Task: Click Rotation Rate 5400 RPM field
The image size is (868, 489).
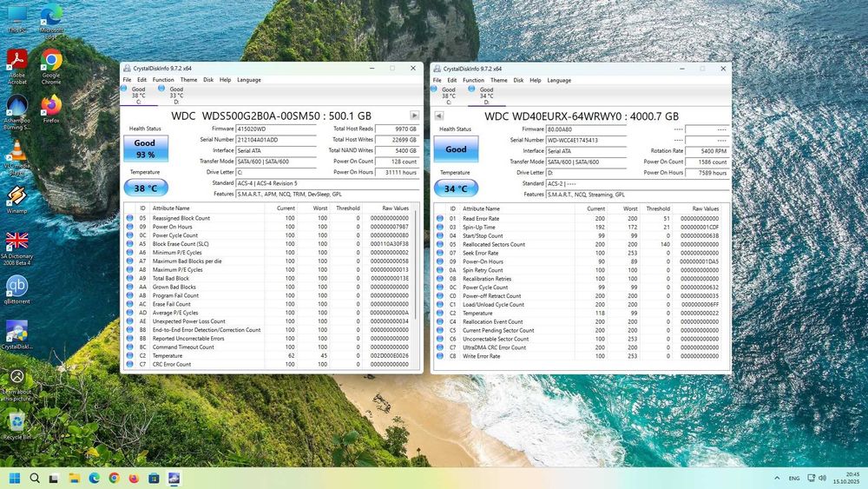Action: (707, 150)
